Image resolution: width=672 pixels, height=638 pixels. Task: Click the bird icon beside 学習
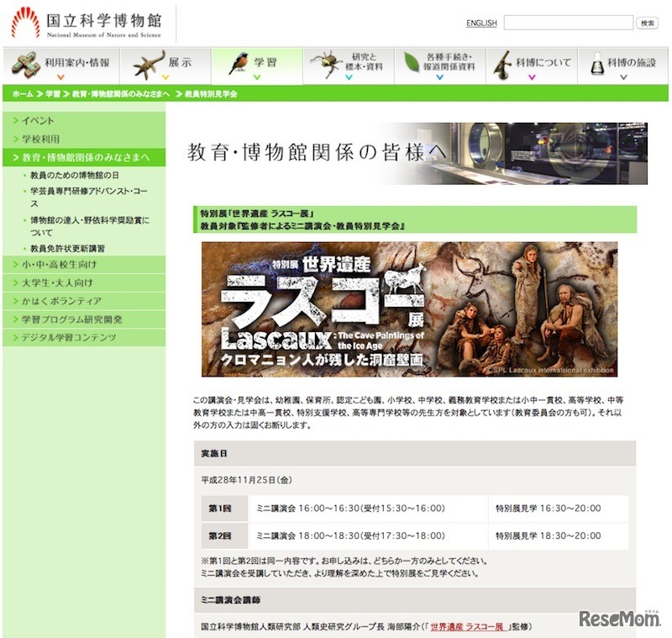pos(239,63)
